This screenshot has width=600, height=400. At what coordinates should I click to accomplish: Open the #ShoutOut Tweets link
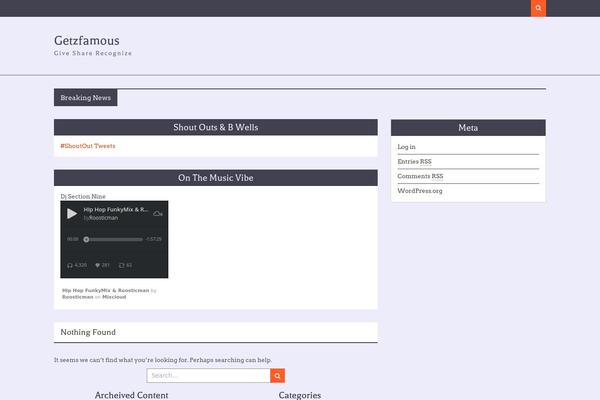click(x=88, y=146)
